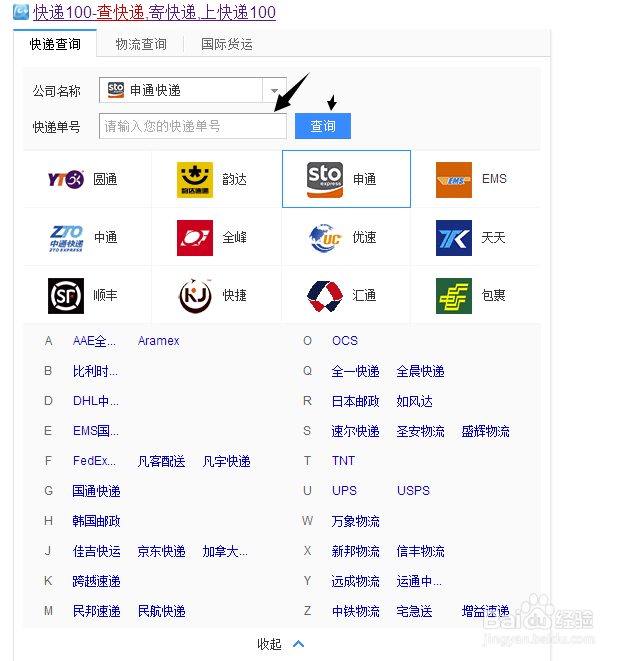Image resolution: width=630 pixels, height=661 pixels.
Task: Open the Aramex courier link
Action: 159,341
